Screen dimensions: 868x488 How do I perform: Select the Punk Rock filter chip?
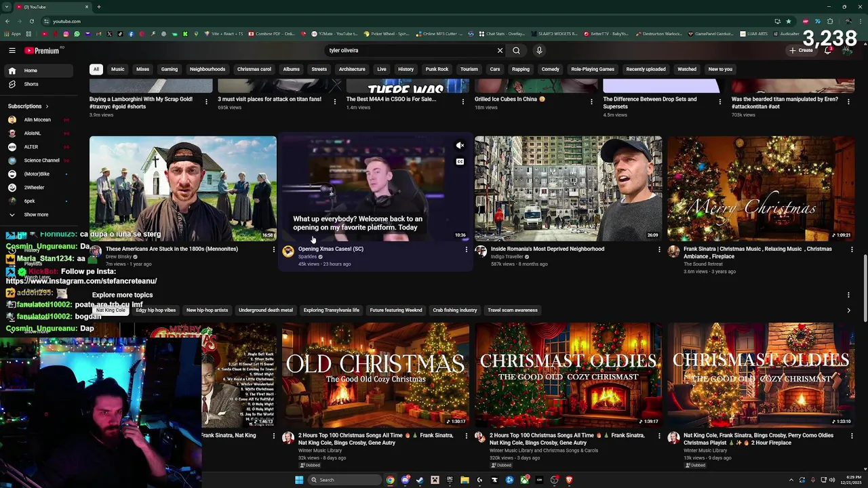click(x=437, y=69)
